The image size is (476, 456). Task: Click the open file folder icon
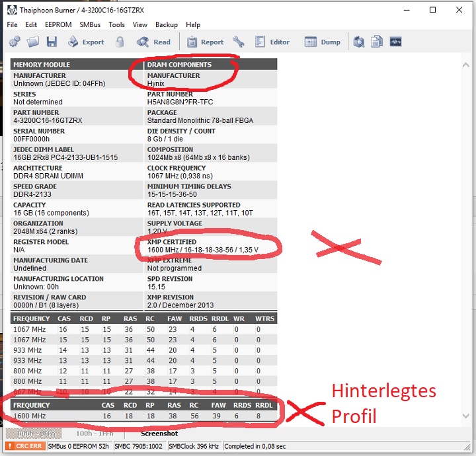(33, 42)
